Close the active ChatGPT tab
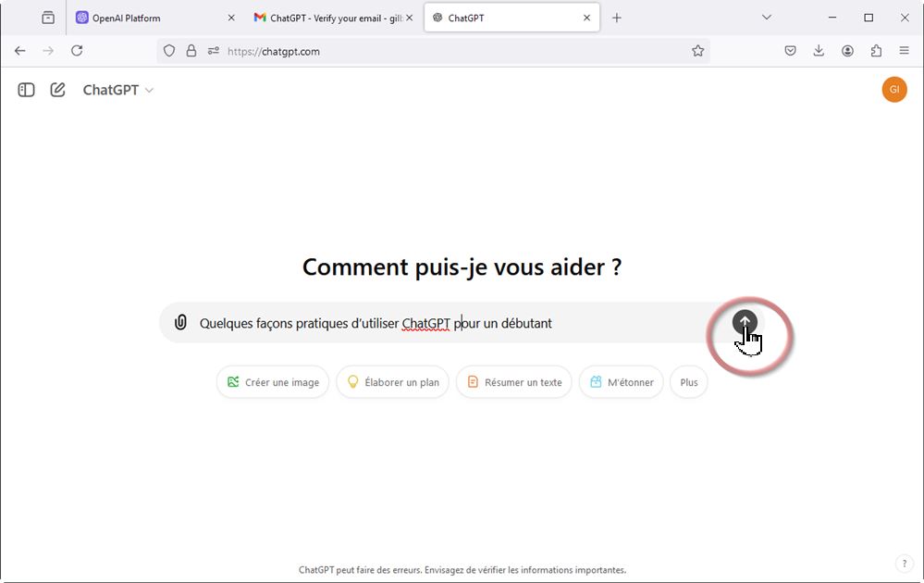 click(x=586, y=18)
